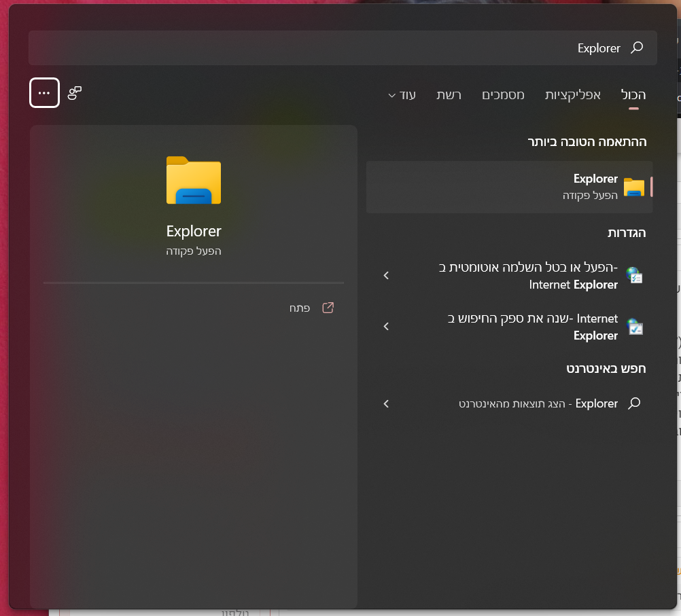Expand arrow for Explorer web results
The height and width of the screenshot is (616, 681).
pyautogui.click(x=386, y=403)
